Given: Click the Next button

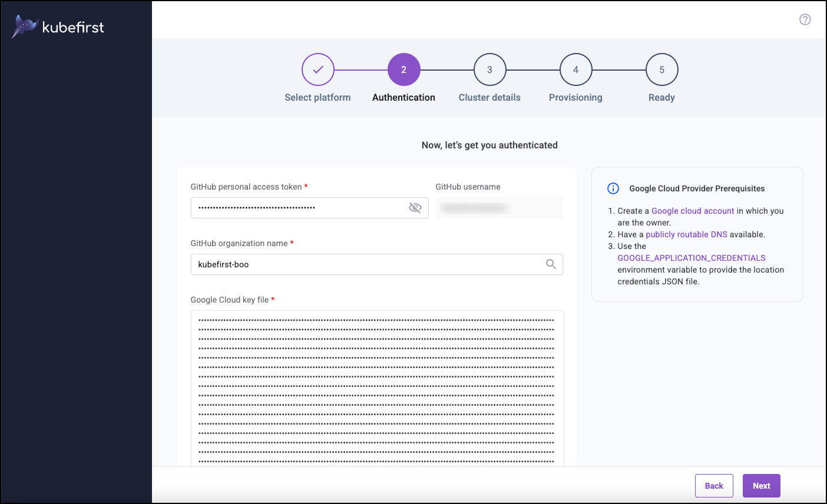Looking at the screenshot, I should tap(761, 486).
